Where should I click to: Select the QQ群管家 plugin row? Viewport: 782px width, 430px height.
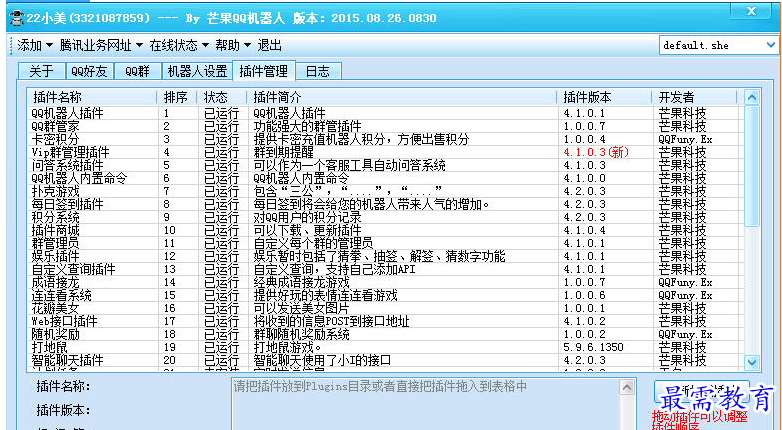[383, 126]
